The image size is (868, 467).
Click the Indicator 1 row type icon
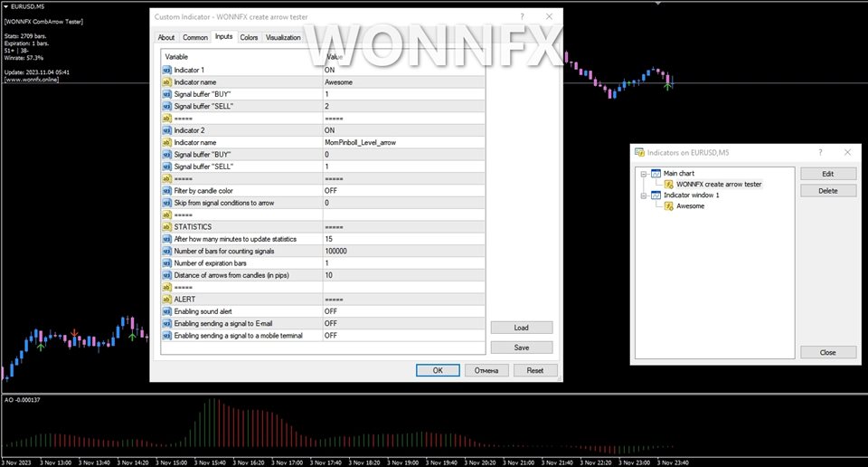click(x=166, y=70)
